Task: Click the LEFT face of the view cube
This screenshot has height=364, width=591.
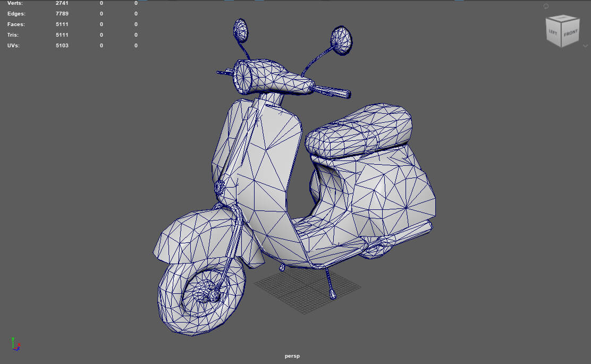Action: pyautogui.click(x=553, y=33)
